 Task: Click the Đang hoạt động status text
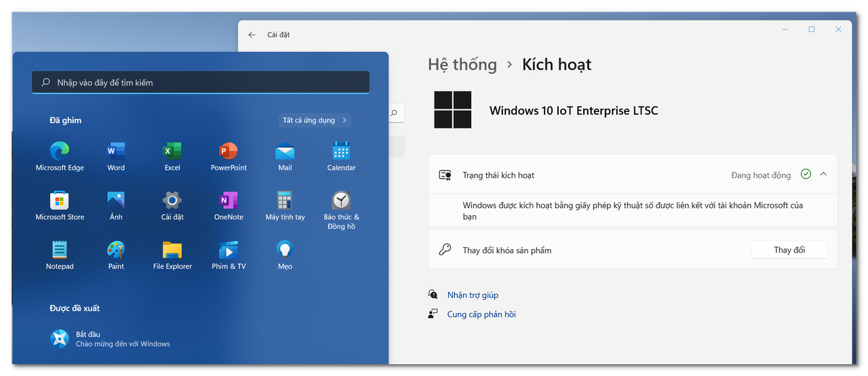[761, 175]
